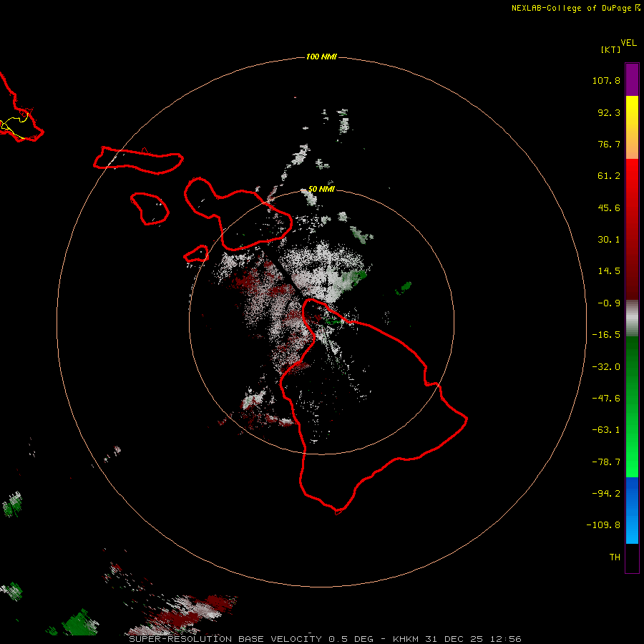Screen dimensions: 644x644
Task: Click the purple segment of velocity color bar
Action: (632, 79)
